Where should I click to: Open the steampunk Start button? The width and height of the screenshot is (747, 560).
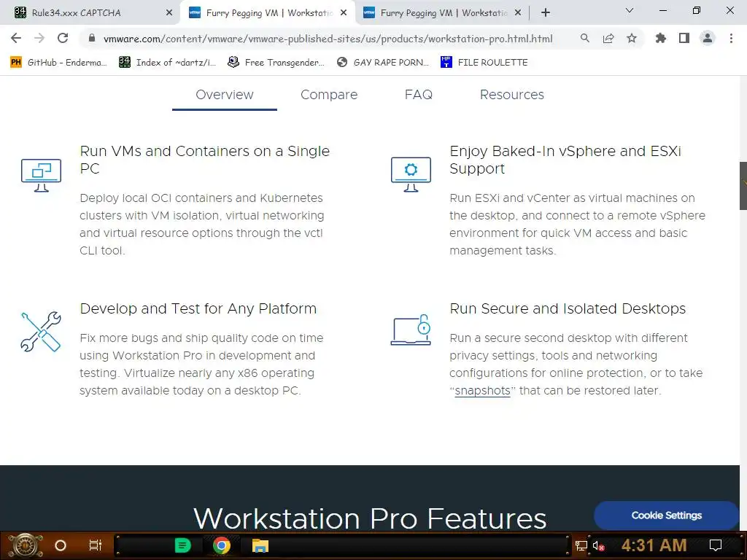click(x=25, y=545)
